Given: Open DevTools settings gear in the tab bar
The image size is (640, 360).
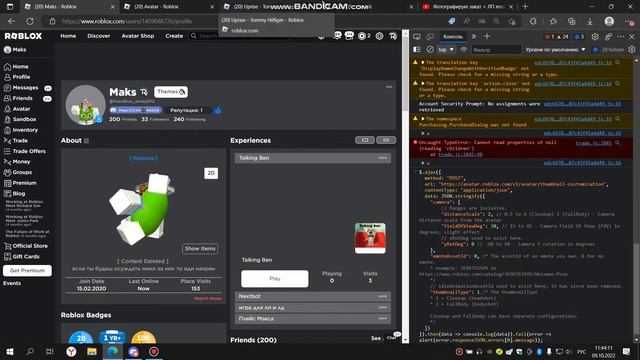Looking at the screenshot, I should coord(595,37).
